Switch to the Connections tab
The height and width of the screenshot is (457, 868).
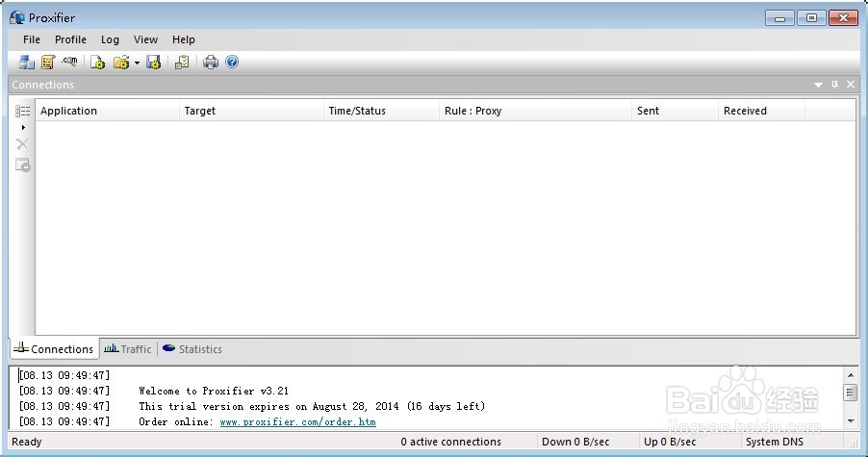(54, 349)
